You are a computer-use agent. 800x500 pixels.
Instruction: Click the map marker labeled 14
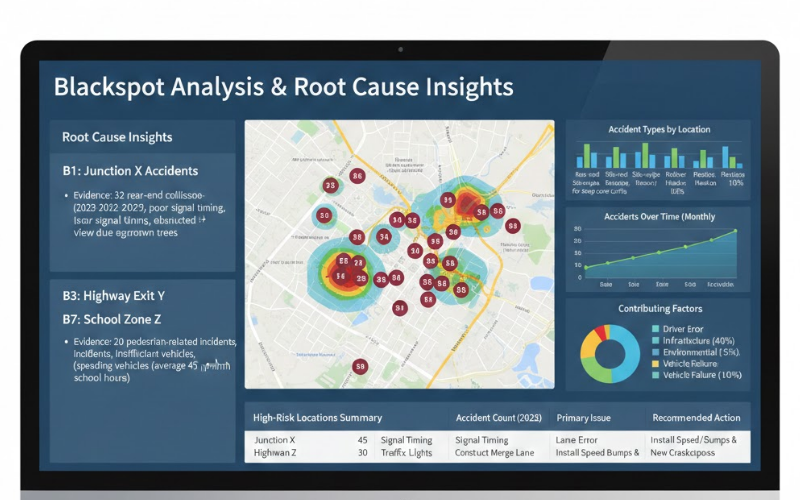tap(397, 220)
